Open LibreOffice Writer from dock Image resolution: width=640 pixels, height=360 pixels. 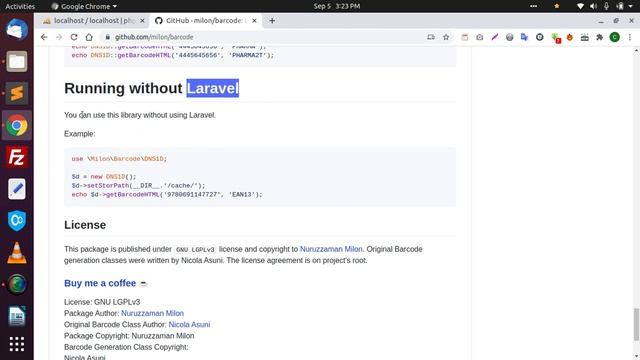tap(17, 316)
